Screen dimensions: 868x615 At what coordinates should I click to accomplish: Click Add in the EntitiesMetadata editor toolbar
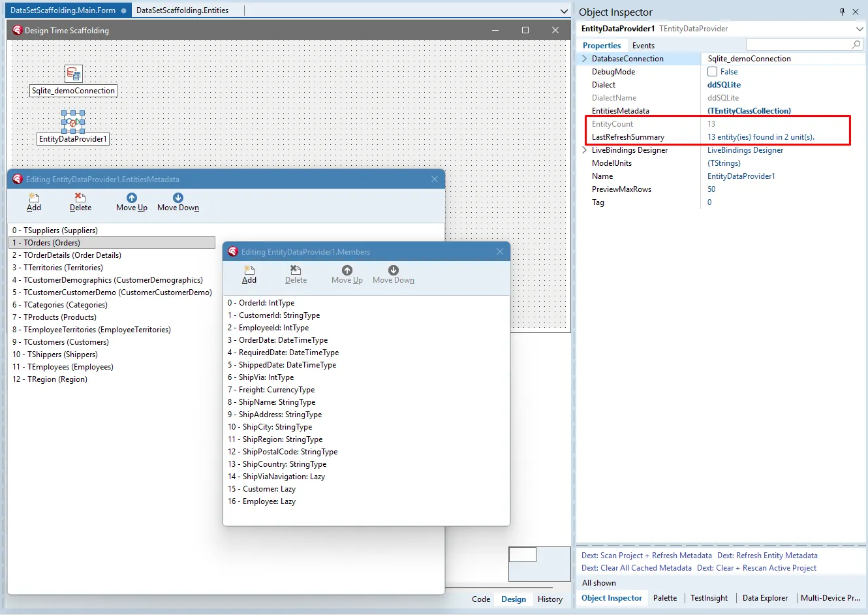coord(34,202)
